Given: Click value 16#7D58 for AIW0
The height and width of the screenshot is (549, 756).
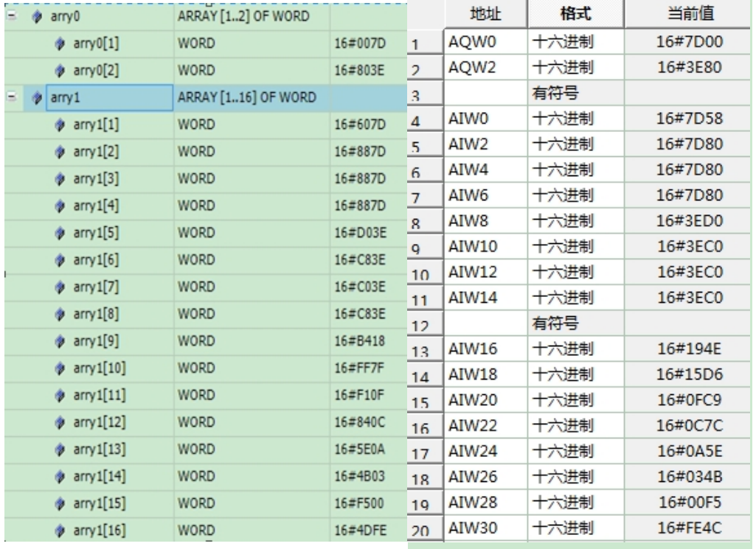Looking at the screenshot, I should coord(690,119).
